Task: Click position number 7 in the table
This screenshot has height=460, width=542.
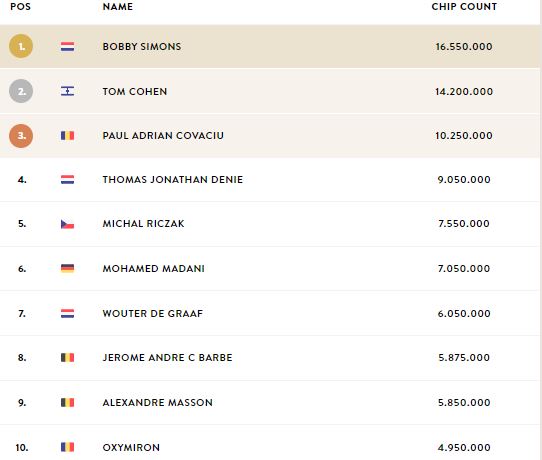Action: 22,313
